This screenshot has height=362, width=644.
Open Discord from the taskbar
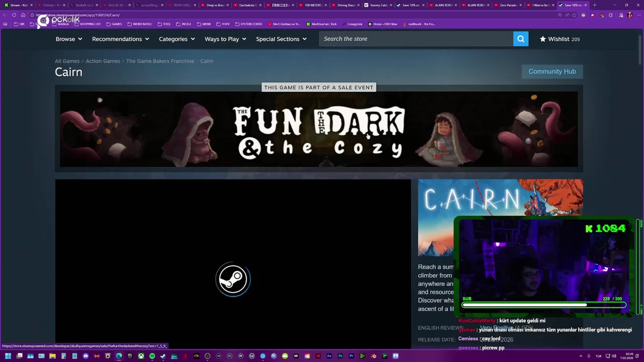click(x=86, y=356)
